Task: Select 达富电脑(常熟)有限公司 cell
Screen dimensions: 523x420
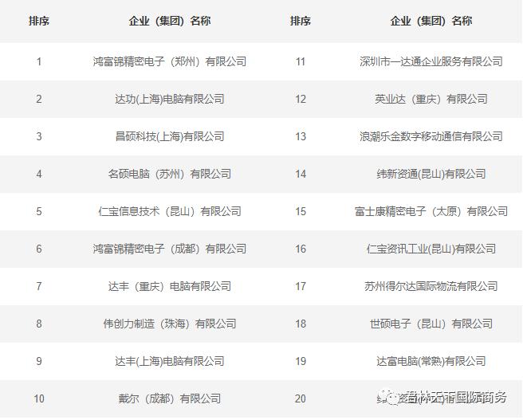Action: (431, 361)
